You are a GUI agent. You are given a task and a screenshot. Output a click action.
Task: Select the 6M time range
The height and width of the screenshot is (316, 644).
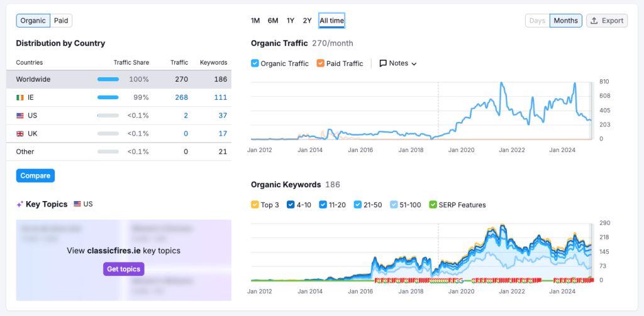273,21
